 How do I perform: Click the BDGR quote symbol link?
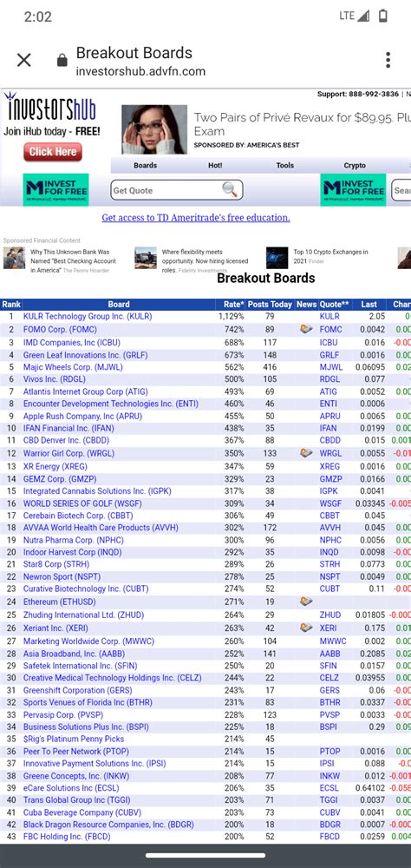tap(330, 825)
